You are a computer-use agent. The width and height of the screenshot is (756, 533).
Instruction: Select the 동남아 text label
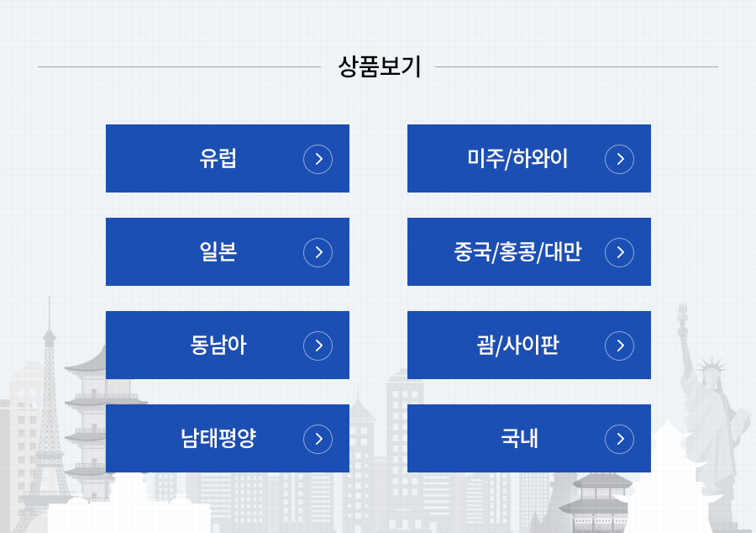(x=218, y=345)
